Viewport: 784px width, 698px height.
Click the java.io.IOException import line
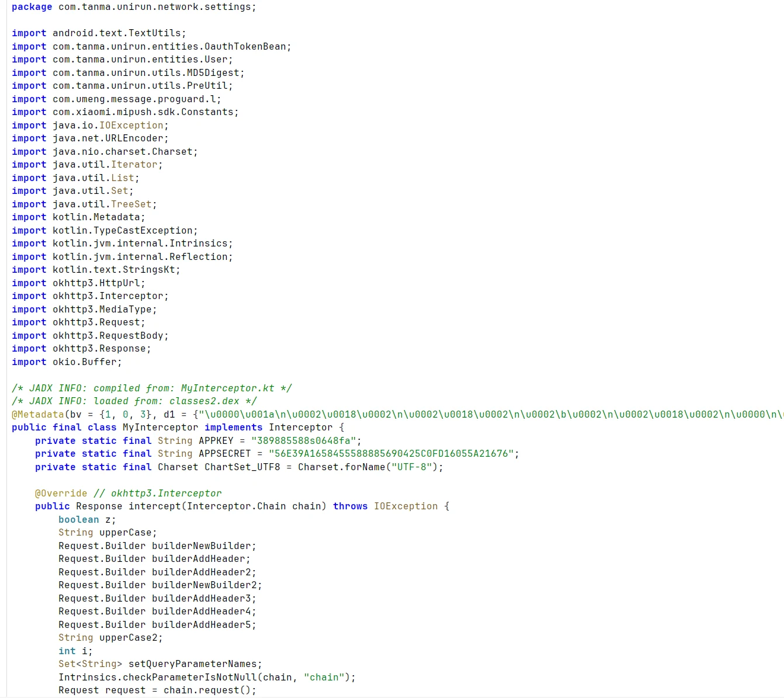point(90,126)
